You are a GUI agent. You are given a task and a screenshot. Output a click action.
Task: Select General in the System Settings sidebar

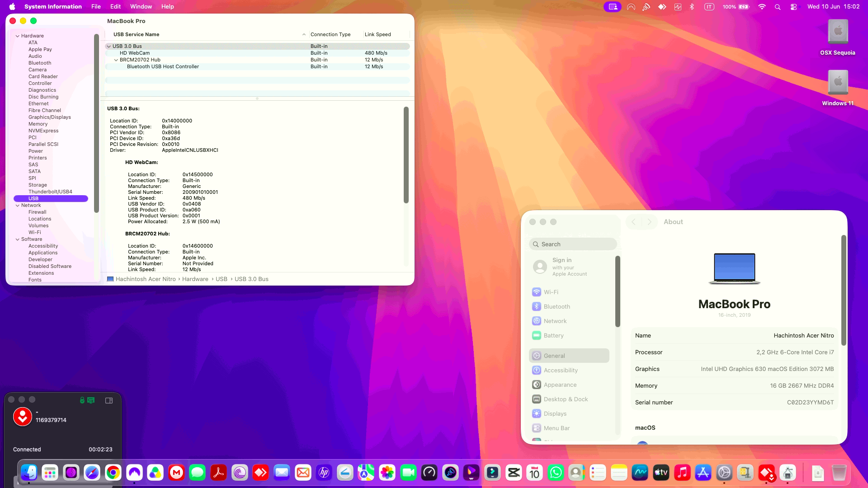[x=569, y=356]
